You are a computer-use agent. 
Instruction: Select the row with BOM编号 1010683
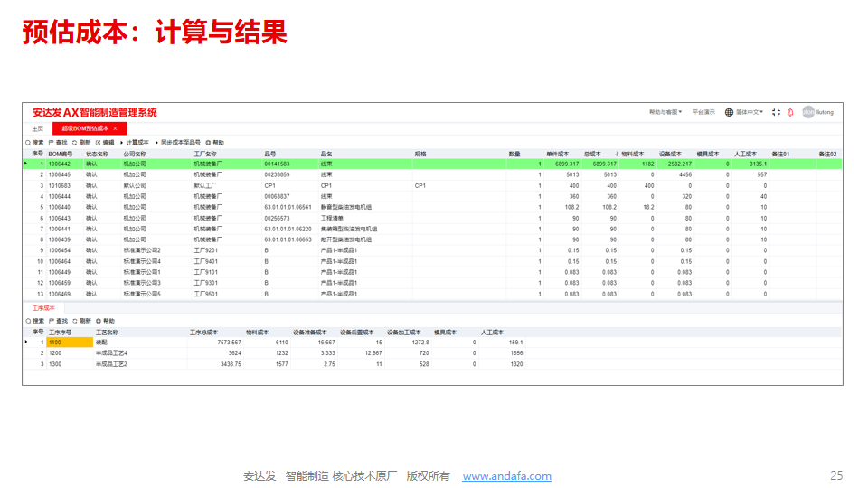tap(60, 185)
